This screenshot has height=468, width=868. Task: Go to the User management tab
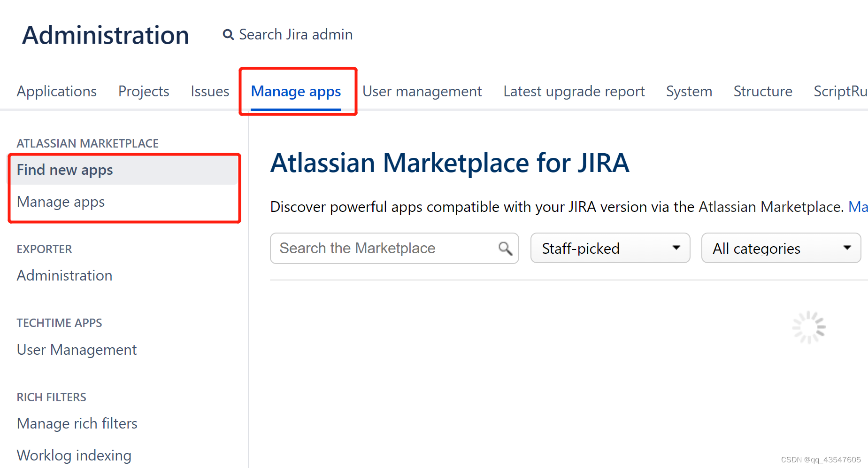[x=422, y=91]
